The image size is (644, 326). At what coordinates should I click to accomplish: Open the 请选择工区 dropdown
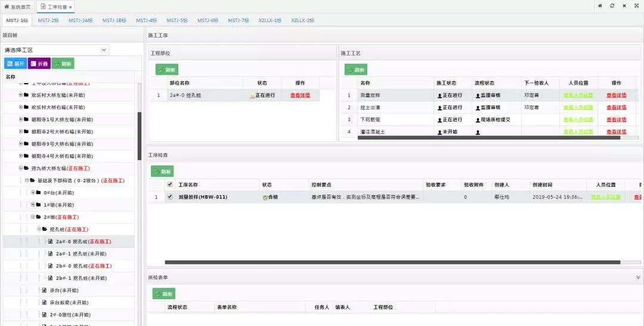(x=56, y=50)
